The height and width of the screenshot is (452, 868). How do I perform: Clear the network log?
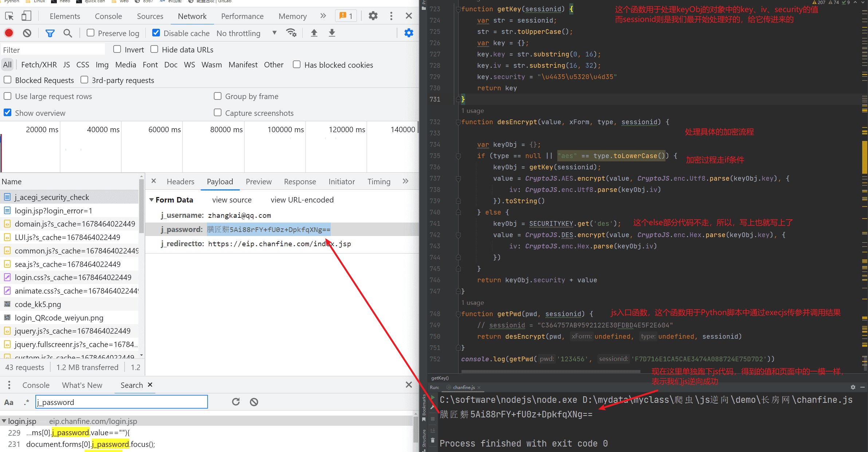(27, 33)
